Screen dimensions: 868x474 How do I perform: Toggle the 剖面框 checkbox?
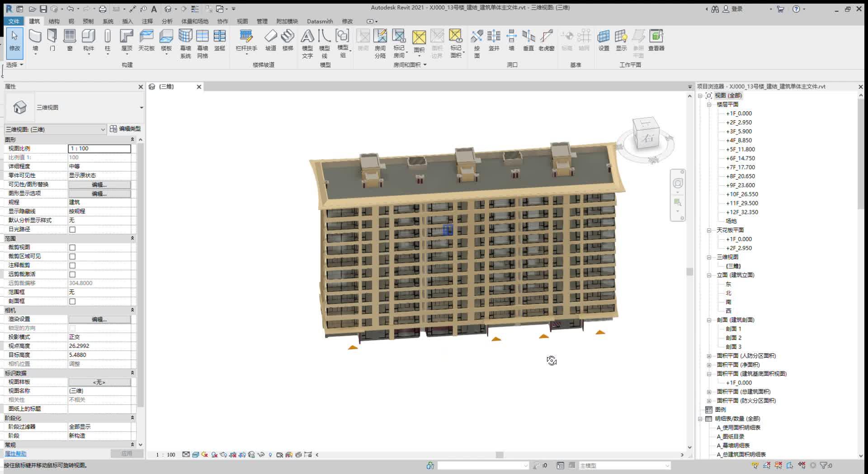[72, 301]
